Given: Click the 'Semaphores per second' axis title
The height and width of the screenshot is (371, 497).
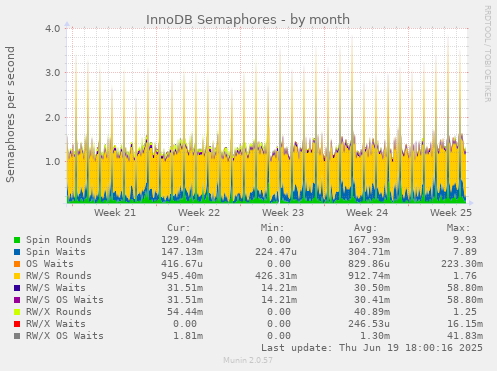Looking at the screenshot, I should point(10,114).
